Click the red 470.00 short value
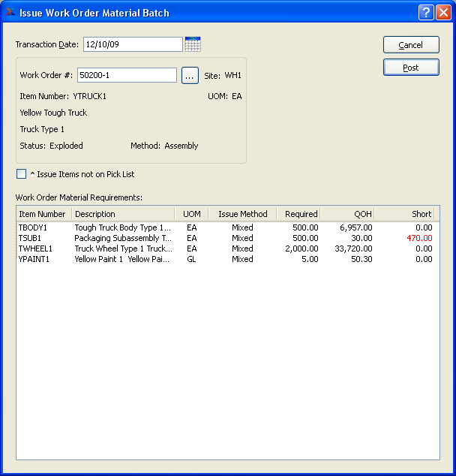Screen dimensions: 456x476 point(419,238)
